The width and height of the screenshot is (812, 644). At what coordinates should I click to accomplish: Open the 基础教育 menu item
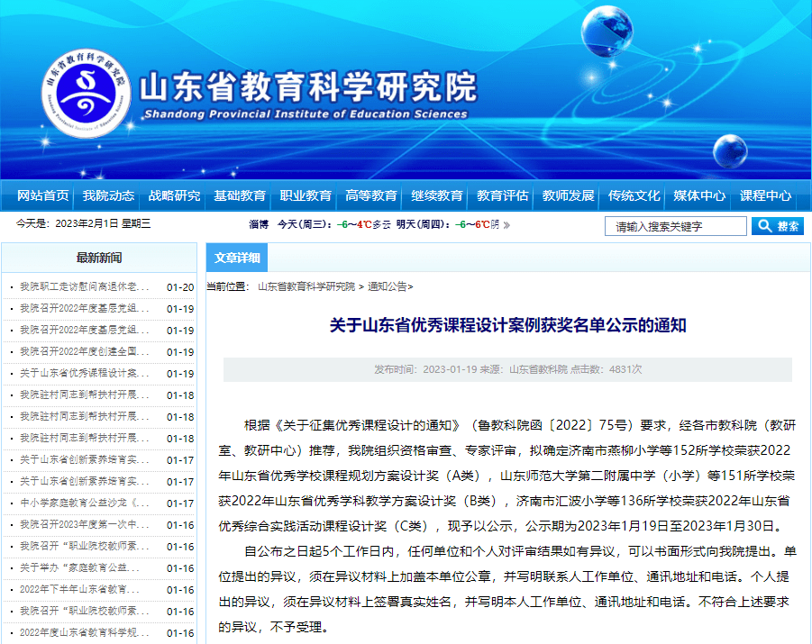point(240,195)
